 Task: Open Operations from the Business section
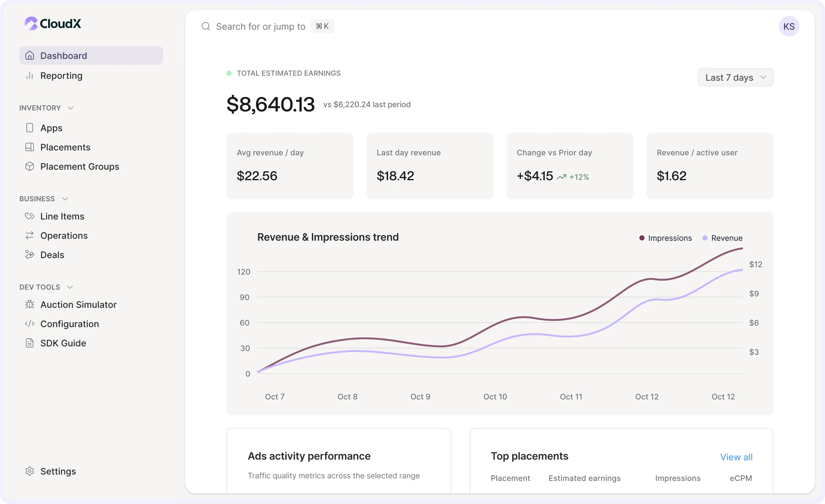(x=64, y=235)
